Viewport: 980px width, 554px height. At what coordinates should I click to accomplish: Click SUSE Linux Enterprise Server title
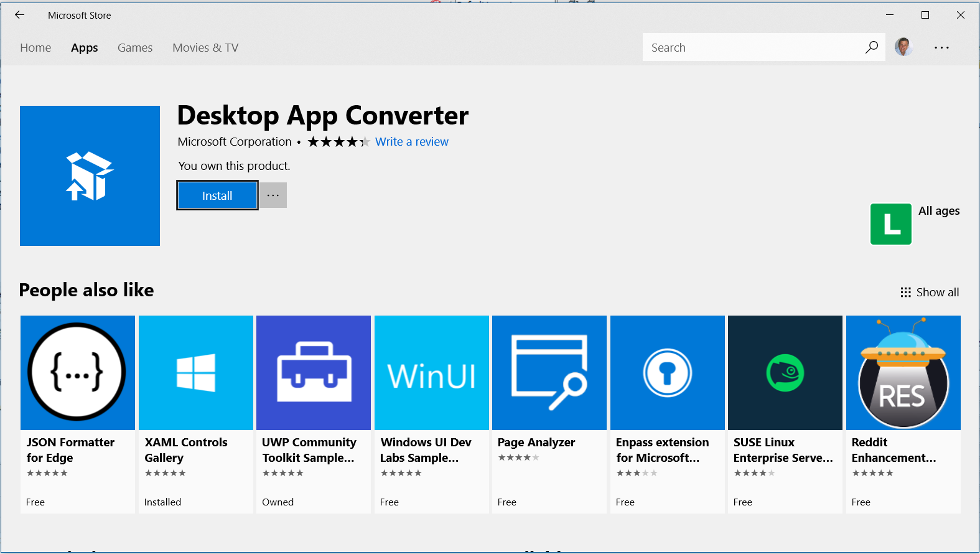783,450
